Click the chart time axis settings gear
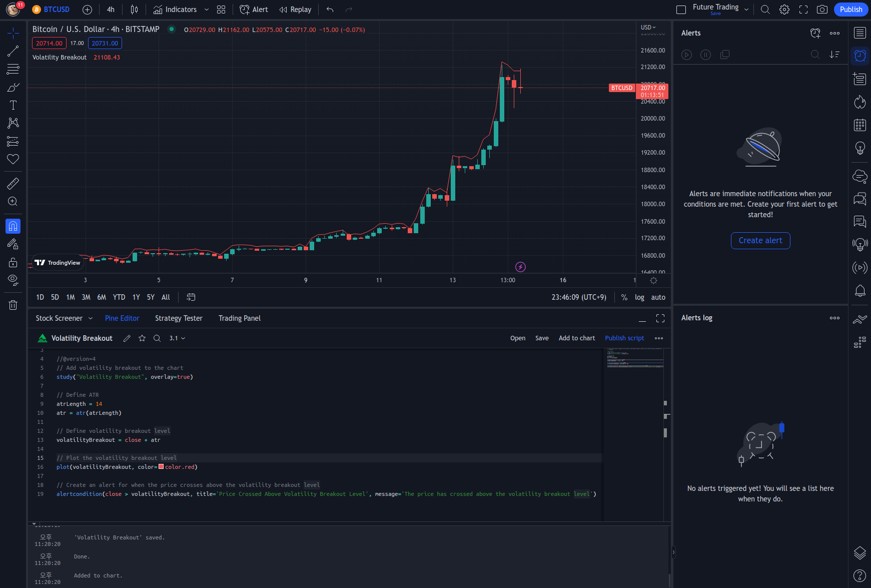This screenshot has width=871, height=588. click(x=653, y=280)
